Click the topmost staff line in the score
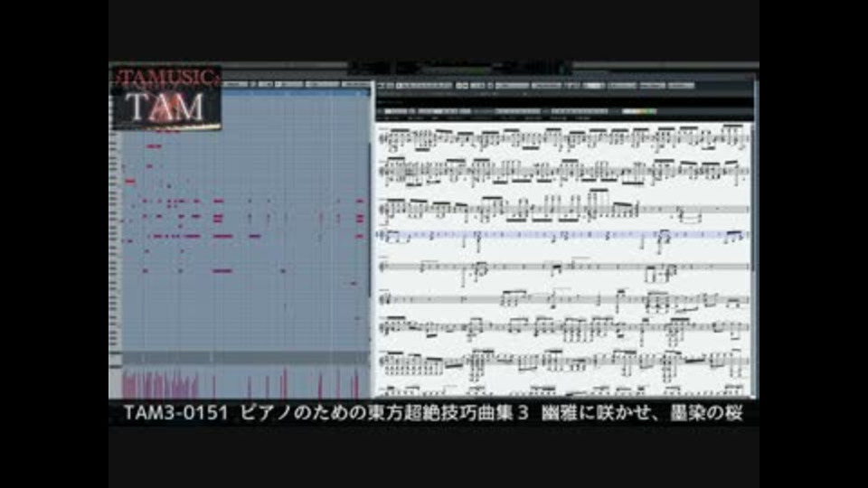Screen dimensions: 868x488 (563, 139)
